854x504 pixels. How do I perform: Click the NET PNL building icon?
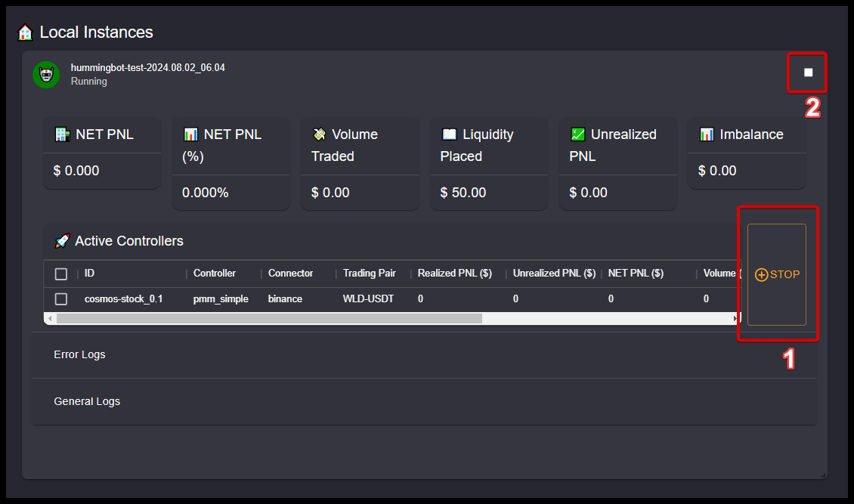click(x=63, y=135)
